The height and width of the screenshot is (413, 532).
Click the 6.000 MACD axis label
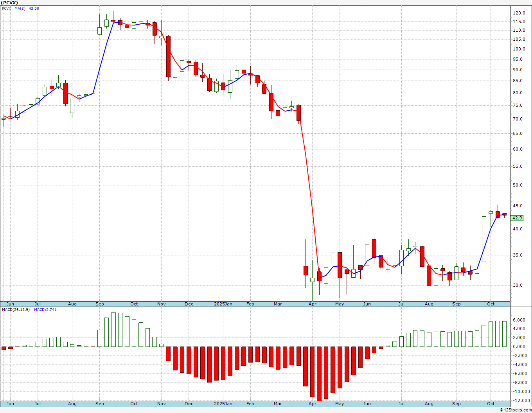click(519, 320)
